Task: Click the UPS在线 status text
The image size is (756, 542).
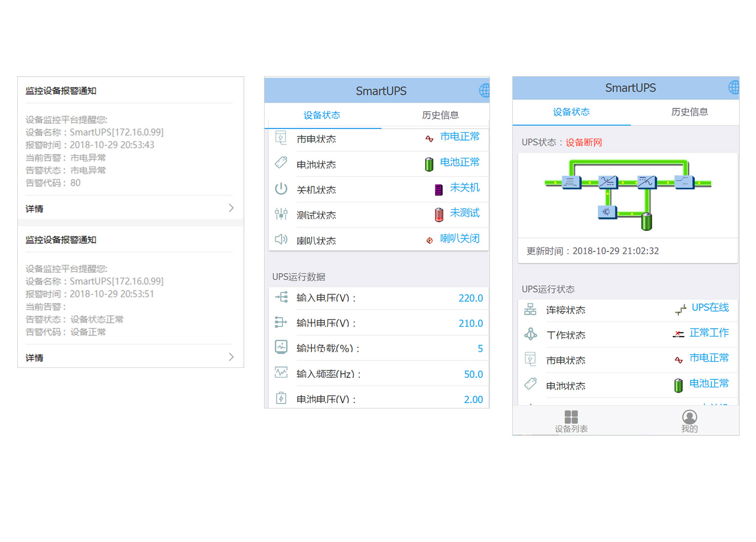Action: 710,308
